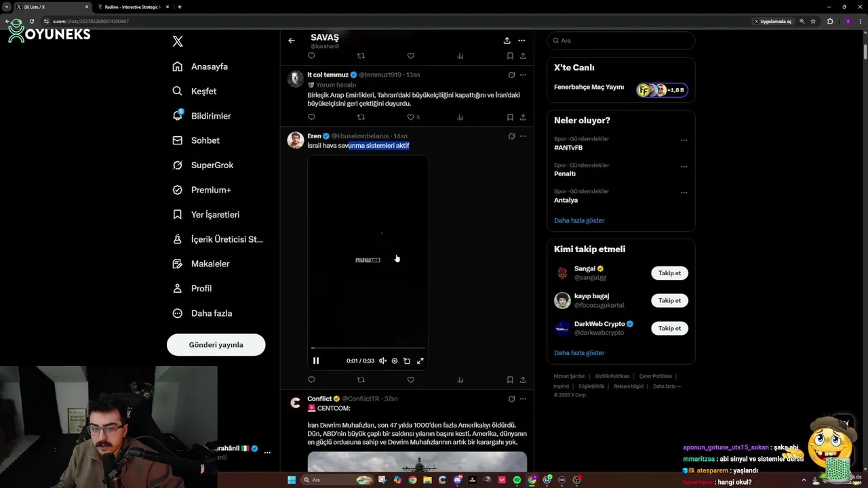Open options for Penaltı trend
The image size is (868, 488).
(x=684, y=167)
